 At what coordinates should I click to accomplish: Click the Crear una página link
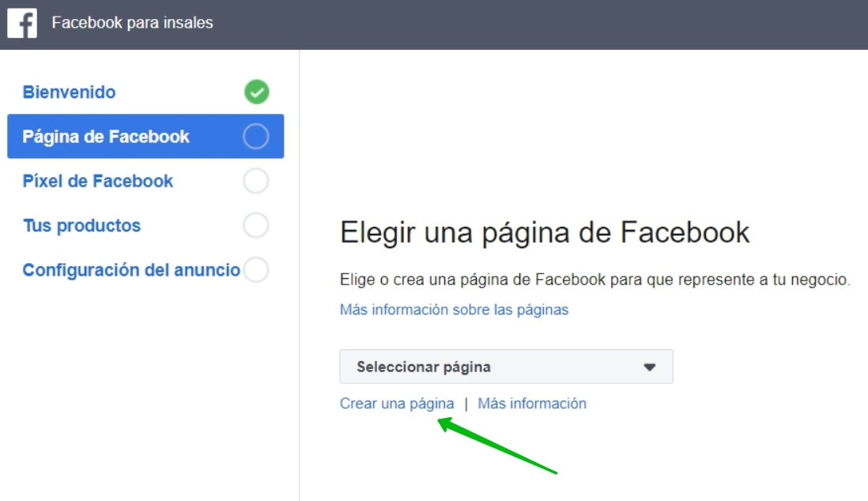coord(397,404)
